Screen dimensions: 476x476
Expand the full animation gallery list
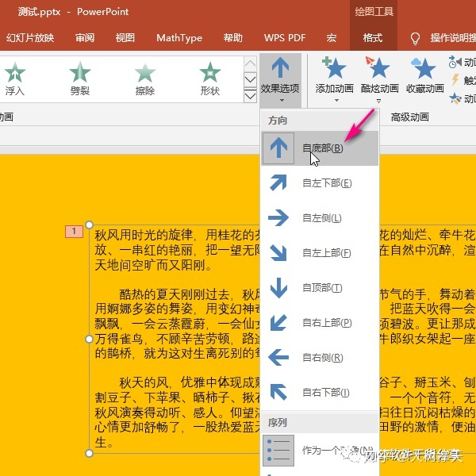[x=250, y=96]
